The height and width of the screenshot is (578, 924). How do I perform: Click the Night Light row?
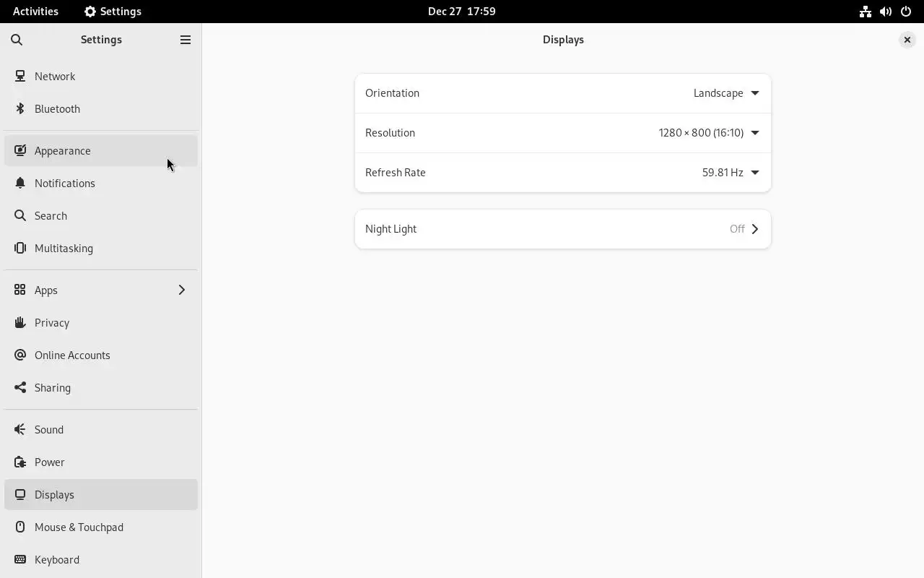tap(563, 229)
